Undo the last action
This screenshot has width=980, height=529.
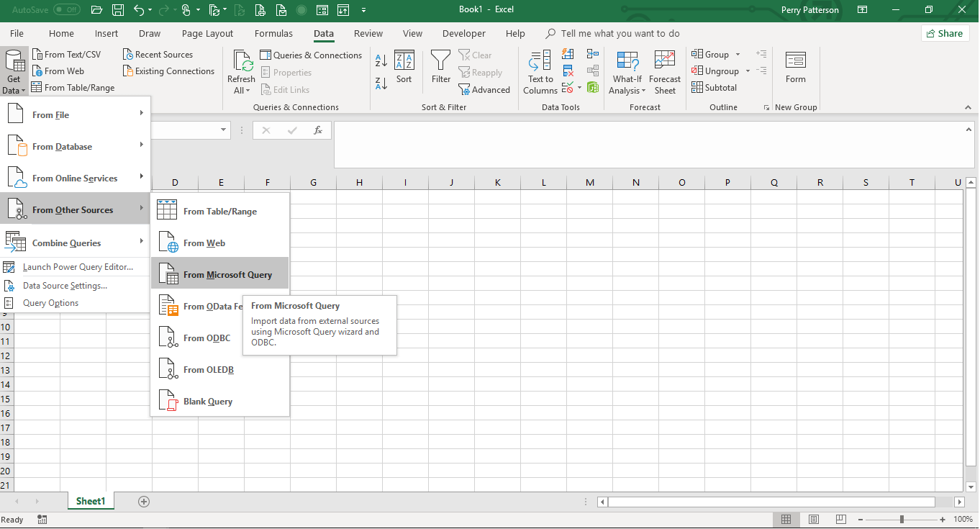tap(140, 10)
